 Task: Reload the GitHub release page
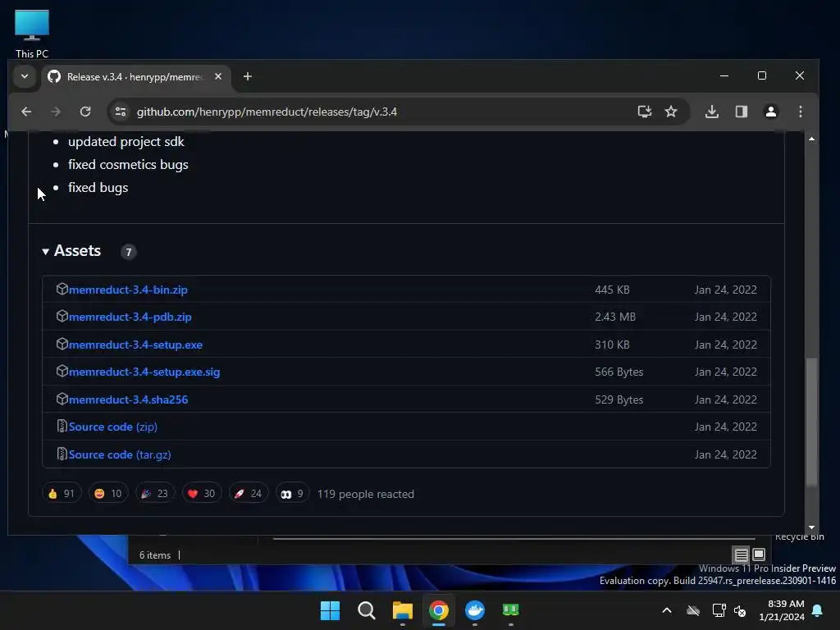(85, 112)
